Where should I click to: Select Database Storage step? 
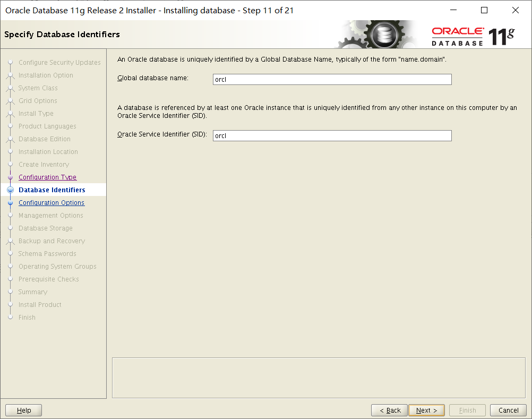click(46, 228)
